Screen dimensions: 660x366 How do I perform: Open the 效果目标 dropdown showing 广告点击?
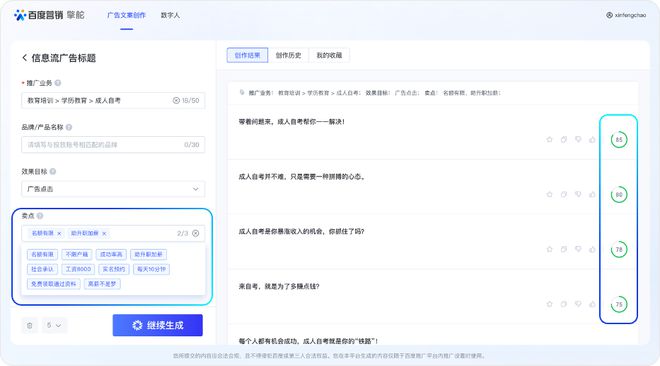tap(113, 189)
